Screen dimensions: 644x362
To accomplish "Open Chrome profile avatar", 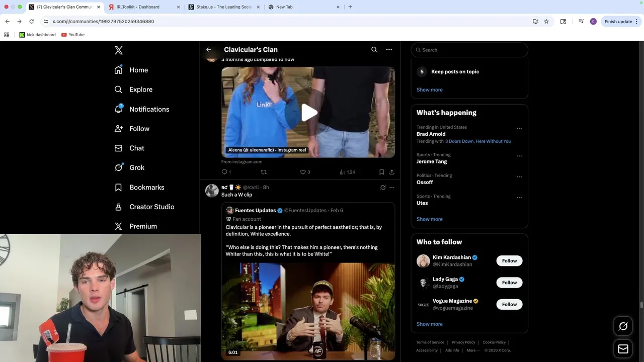I will point(593,22).
